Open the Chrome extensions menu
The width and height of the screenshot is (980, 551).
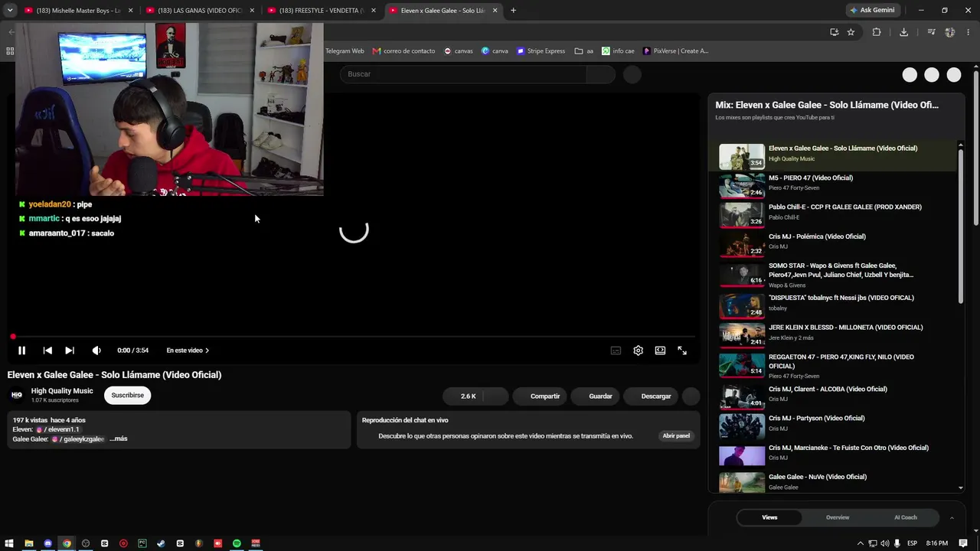(877, 32)
